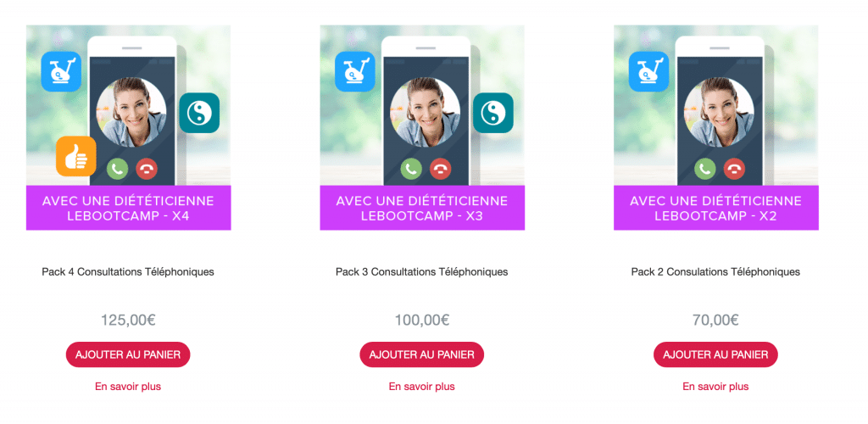Image resolution: width=868 pixels, height=424 pixels.
Task: Click the orange thumbs-up icon
Action: click(76, 156)
